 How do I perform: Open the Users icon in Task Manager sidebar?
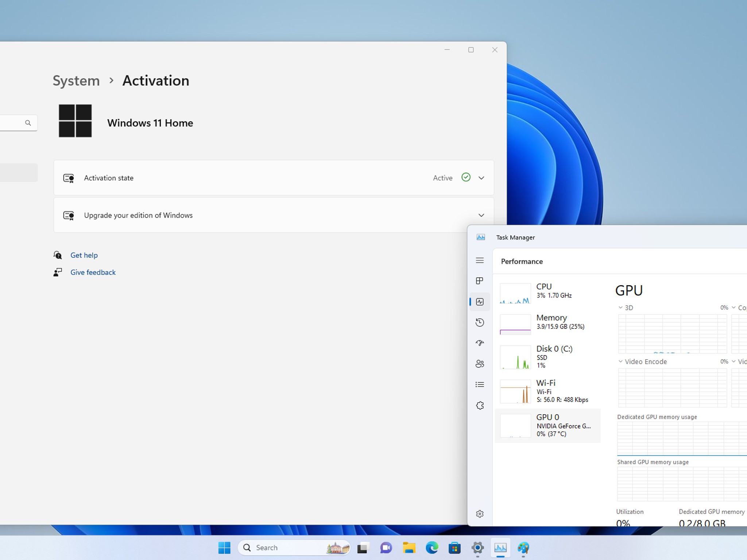(x=480, y=364)
